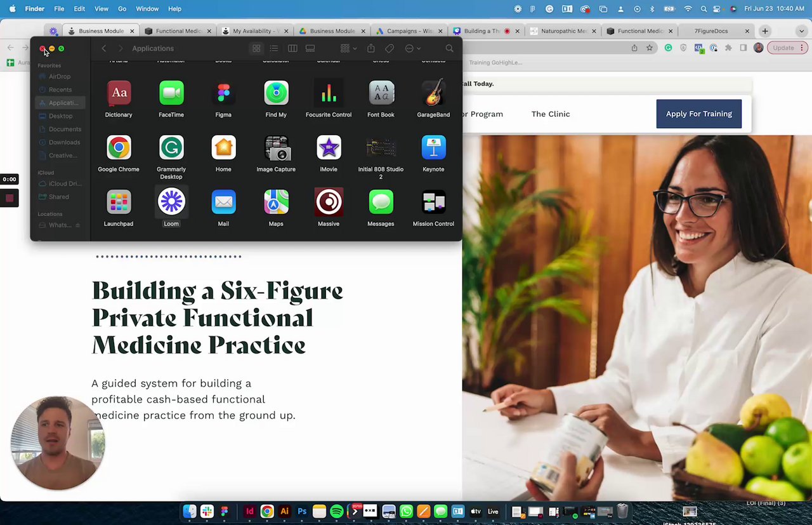This screenshot has height=525, width=812.
Task: Go back in Finder navigation
Action: [x=104, y=48]
